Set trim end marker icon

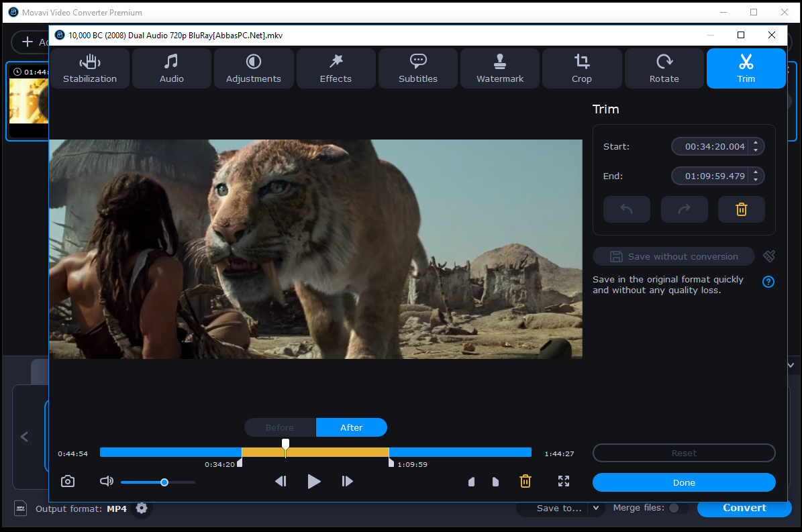pos(495,482)
